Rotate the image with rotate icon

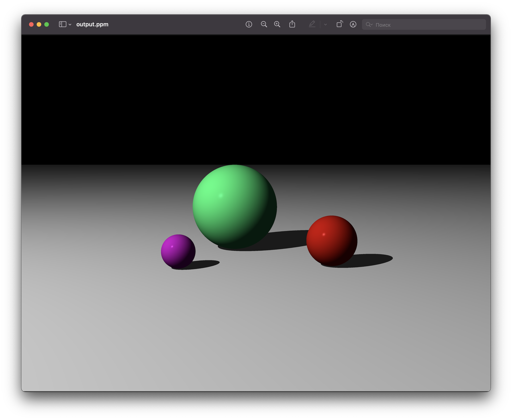(x=340, y=24)
